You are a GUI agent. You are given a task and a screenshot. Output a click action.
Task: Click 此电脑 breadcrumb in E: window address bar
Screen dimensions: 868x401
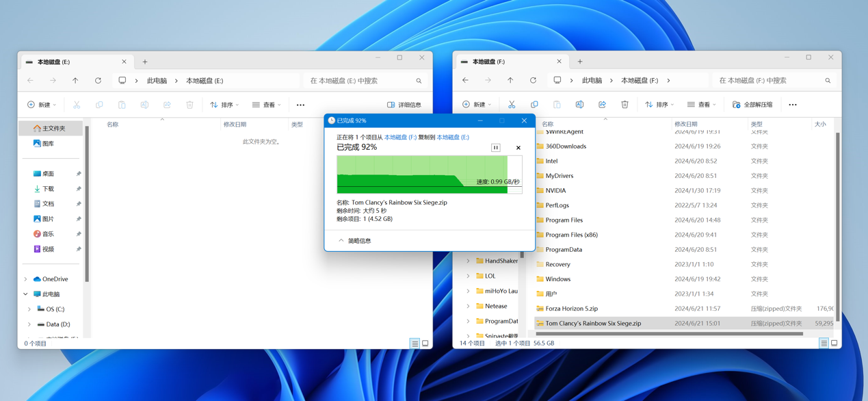(x=157, y=81)
